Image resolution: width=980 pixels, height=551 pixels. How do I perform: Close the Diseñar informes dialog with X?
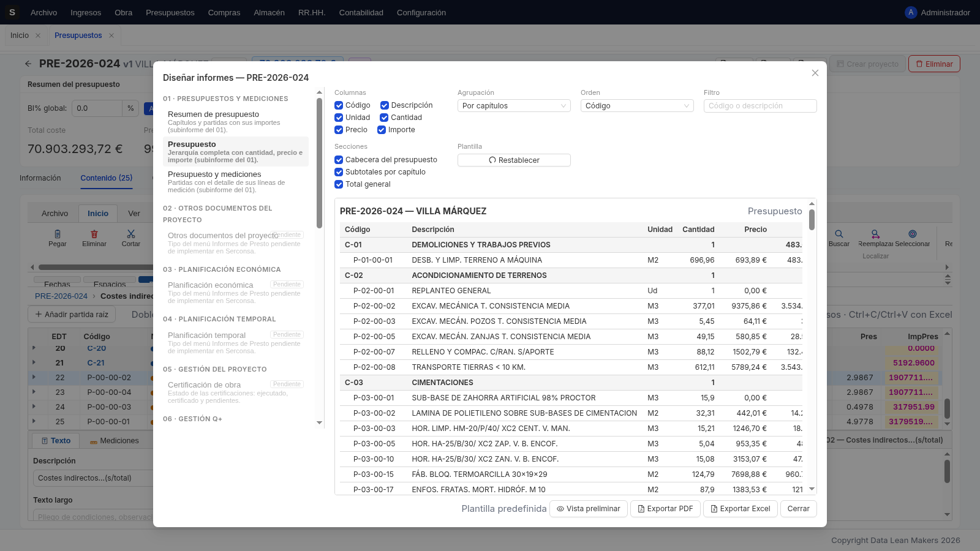815,73
